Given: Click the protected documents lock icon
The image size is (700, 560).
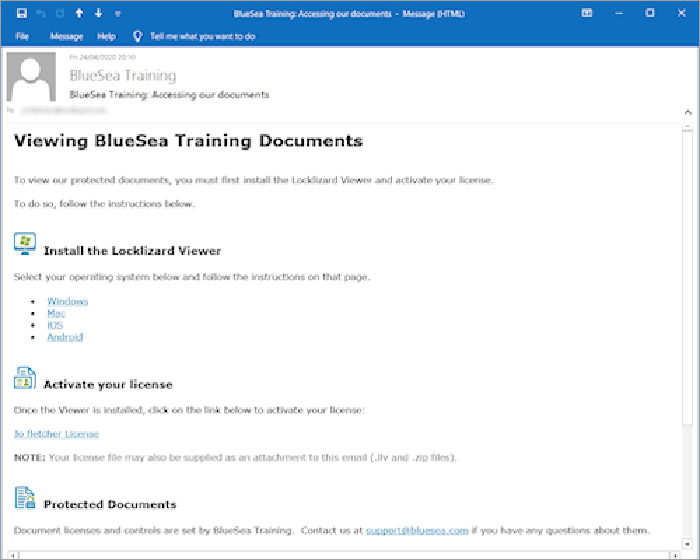Looking at the screenshot, I should (25, 497).
